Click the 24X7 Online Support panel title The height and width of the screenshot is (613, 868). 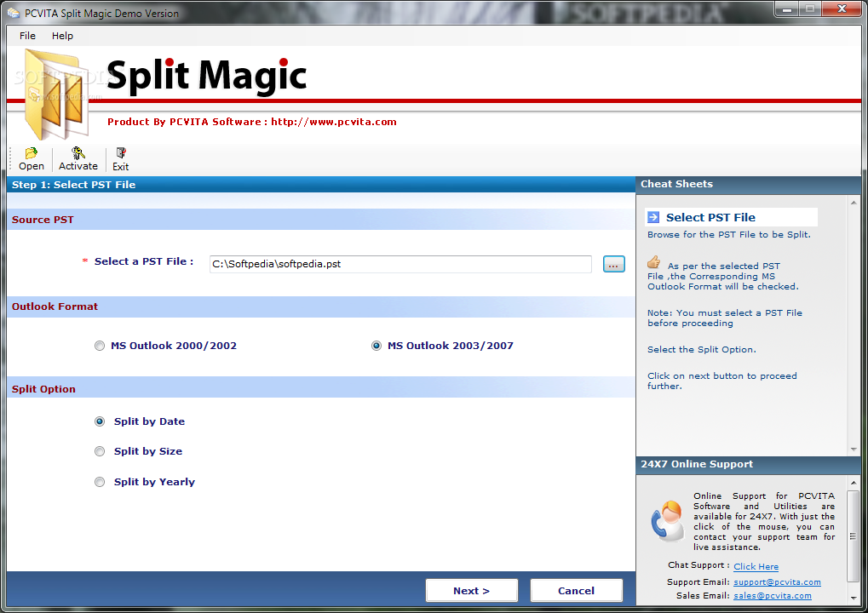click(697, 464)
